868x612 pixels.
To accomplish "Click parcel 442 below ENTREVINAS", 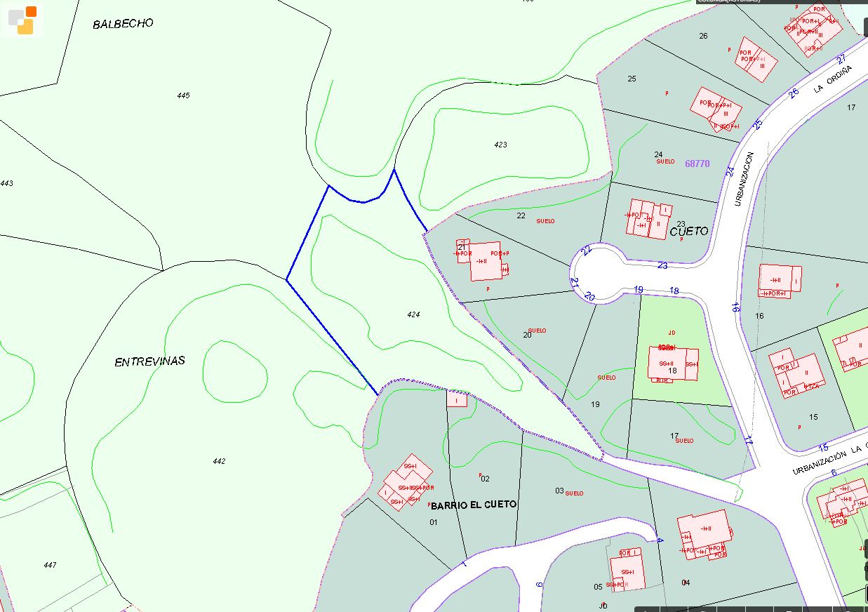I will click(219, 461).
